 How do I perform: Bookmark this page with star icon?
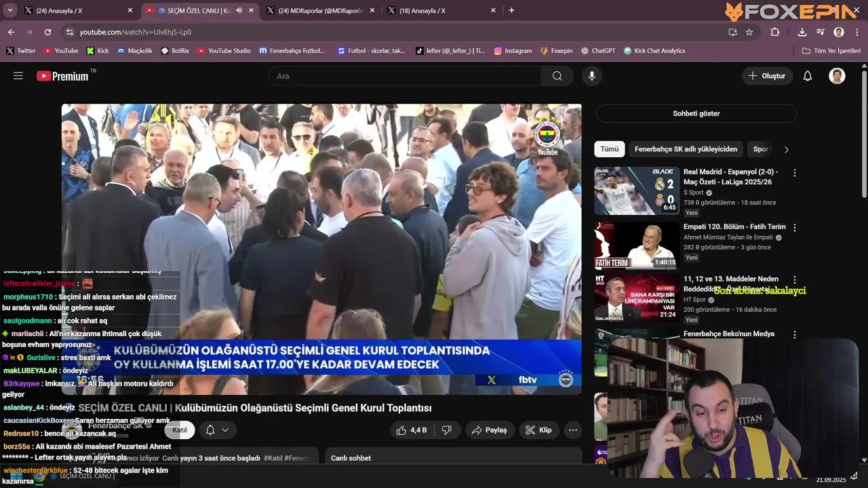pyautogui.click(x=749, y=32)
